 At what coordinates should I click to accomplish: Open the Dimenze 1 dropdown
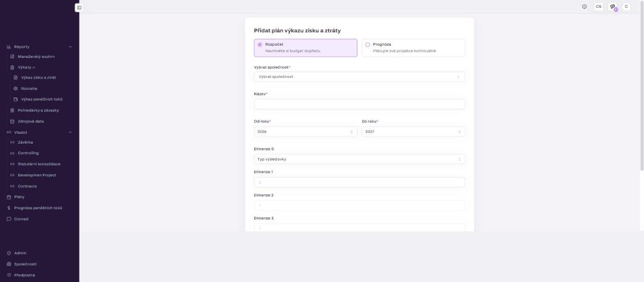(x=359, y=182)
